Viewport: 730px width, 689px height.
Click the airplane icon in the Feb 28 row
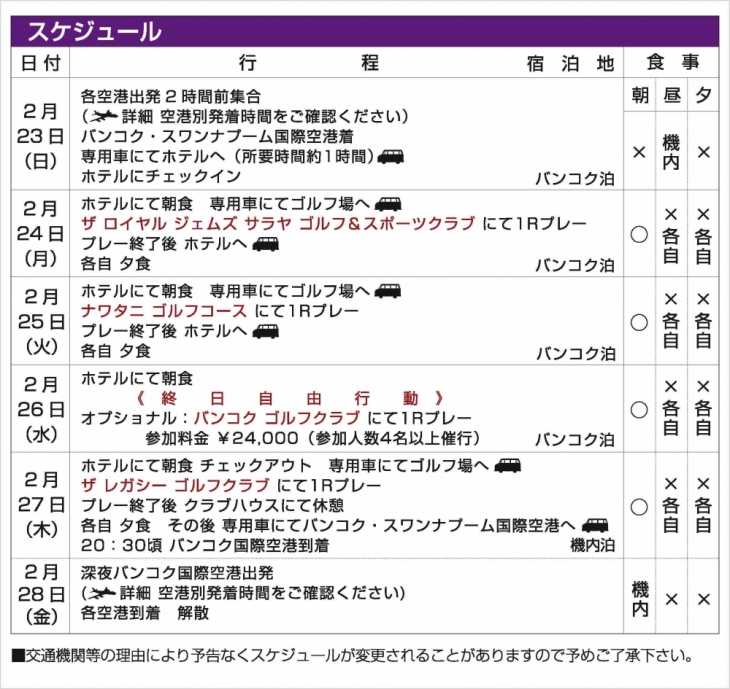102,593
